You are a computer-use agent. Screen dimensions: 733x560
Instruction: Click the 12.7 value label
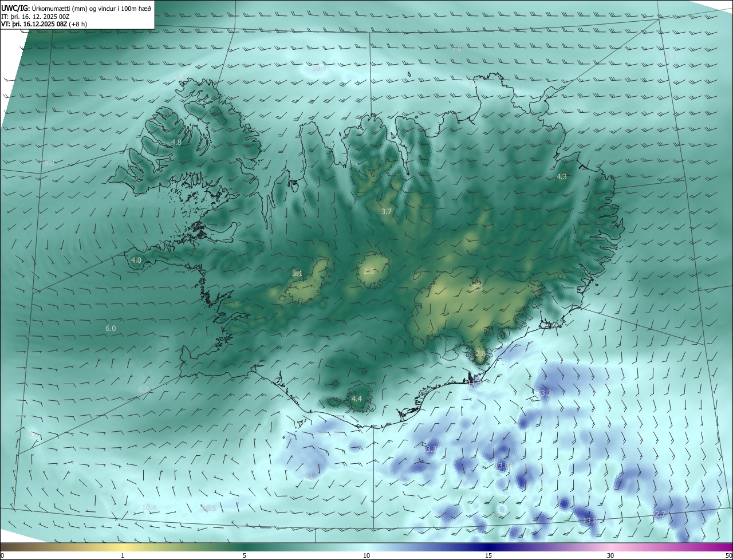pyautogui.click(x=659, y=515)
